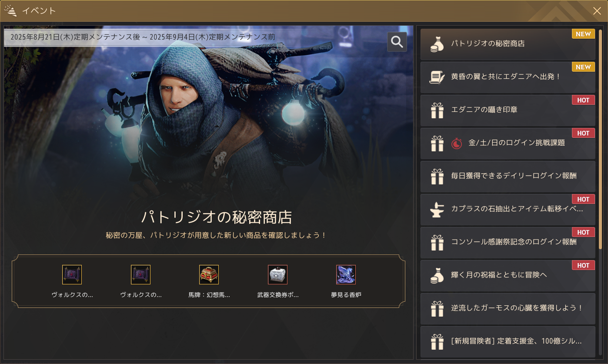
Task: Select the 馬牌：幻想馬 red chest icon
Action: coord(209,275)
